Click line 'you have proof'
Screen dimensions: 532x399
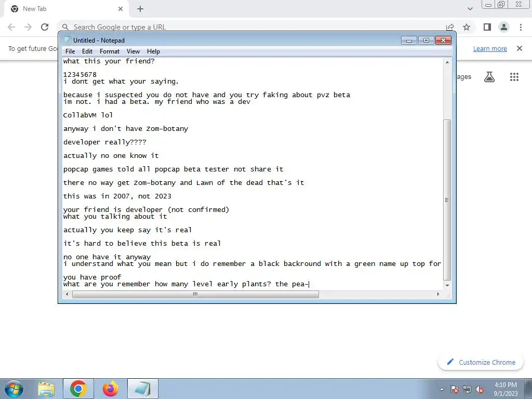coord(92,277)
